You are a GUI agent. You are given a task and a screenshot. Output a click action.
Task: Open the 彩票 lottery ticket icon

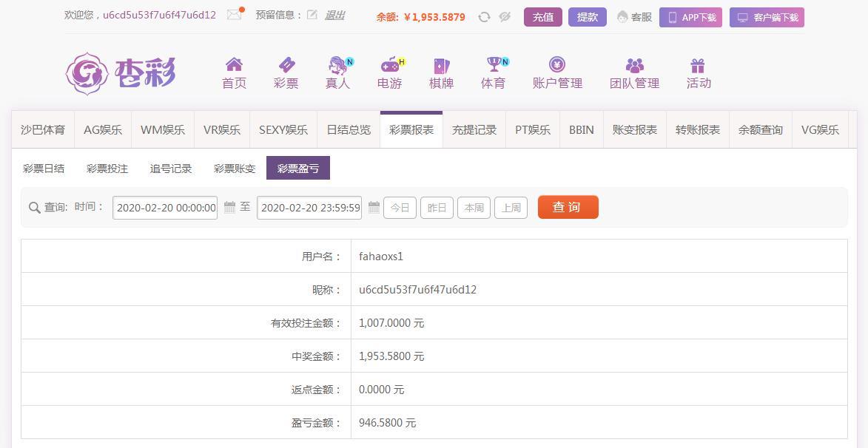coord(286,65)
